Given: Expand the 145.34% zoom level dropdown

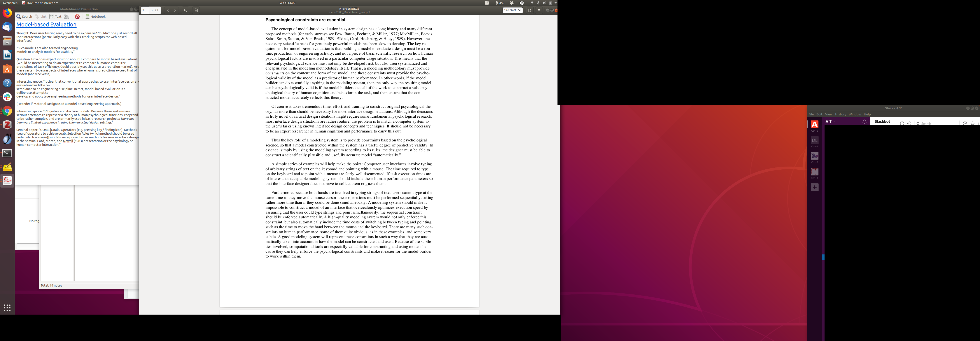Looking at the screenshot, I should [x=513, y=10].
